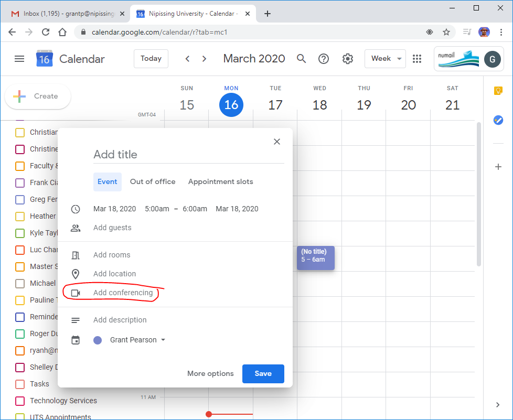
Task: Open More options for the event
Action: [210, 373]
